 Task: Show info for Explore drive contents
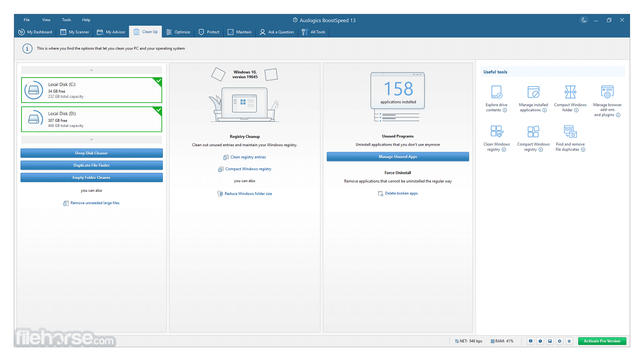(505, 110)
